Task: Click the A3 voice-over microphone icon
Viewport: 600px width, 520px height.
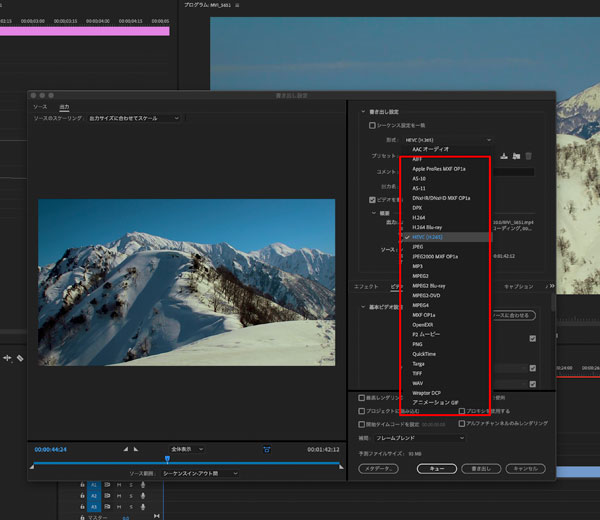Action: click(143, 507)
